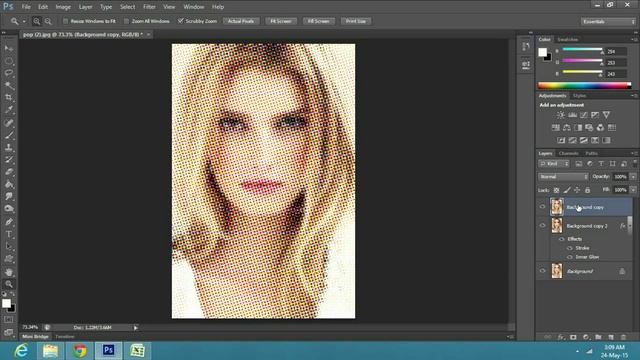This screenshot has height=360, width=640.
Task: Select the Eraser tool
Action: tap(9, 172)
